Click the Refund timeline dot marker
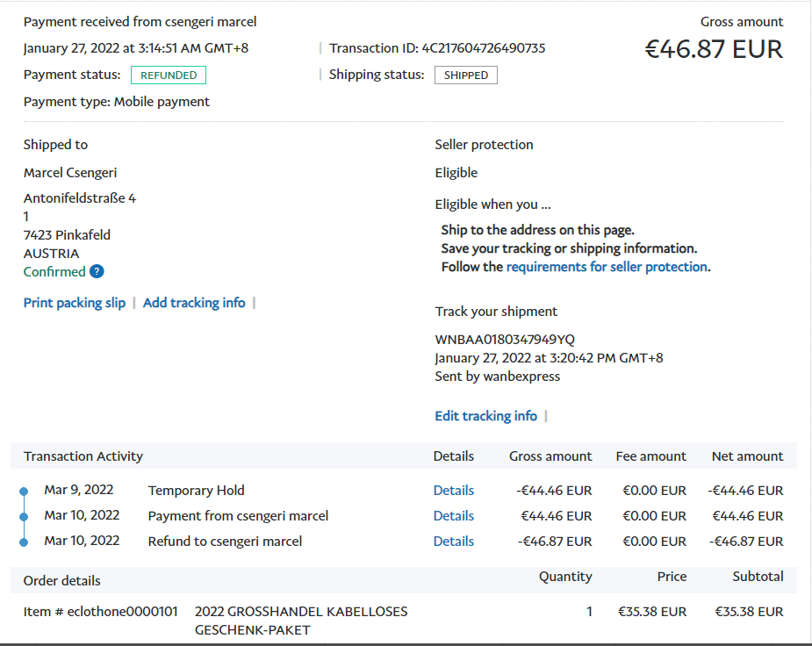The image size is (812, 646). 24,542
